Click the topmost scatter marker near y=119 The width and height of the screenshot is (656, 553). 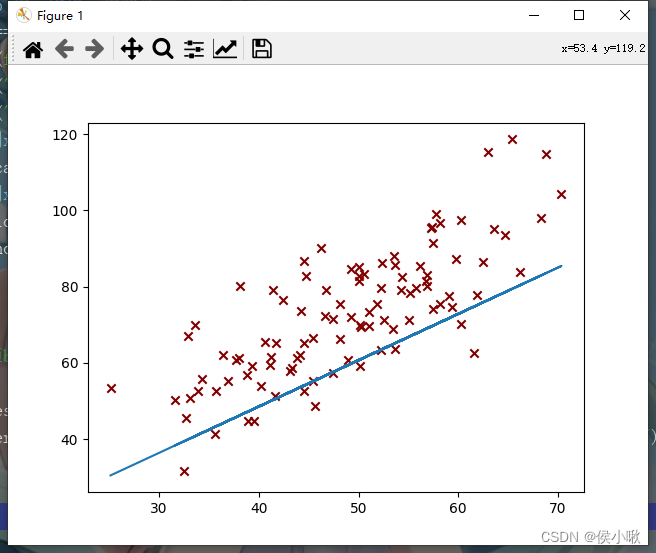click(512, 140)
